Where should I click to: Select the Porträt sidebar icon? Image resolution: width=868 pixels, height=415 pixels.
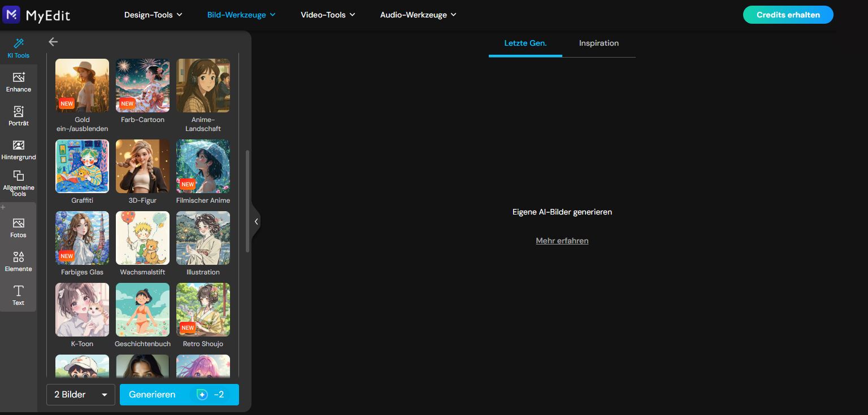tap(19, 116)
